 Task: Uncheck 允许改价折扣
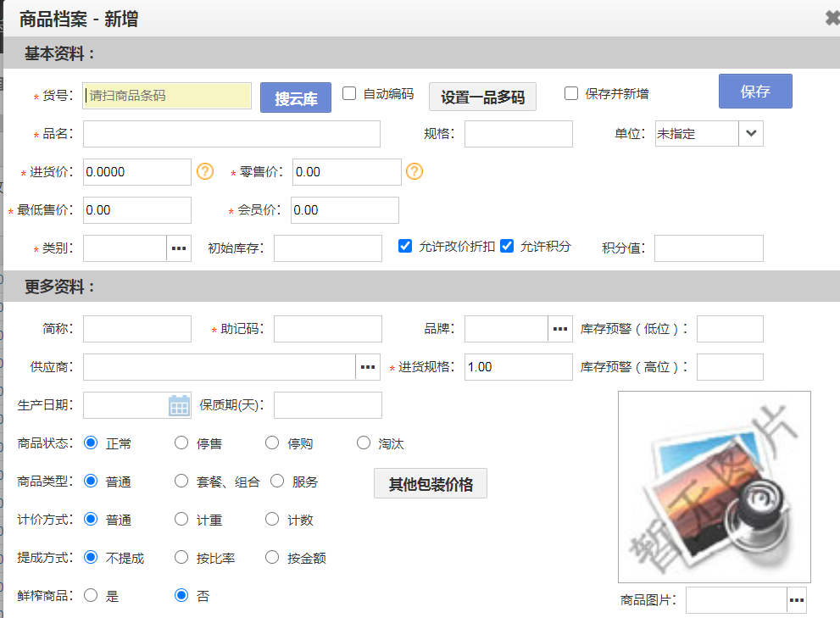coord(404,246)
